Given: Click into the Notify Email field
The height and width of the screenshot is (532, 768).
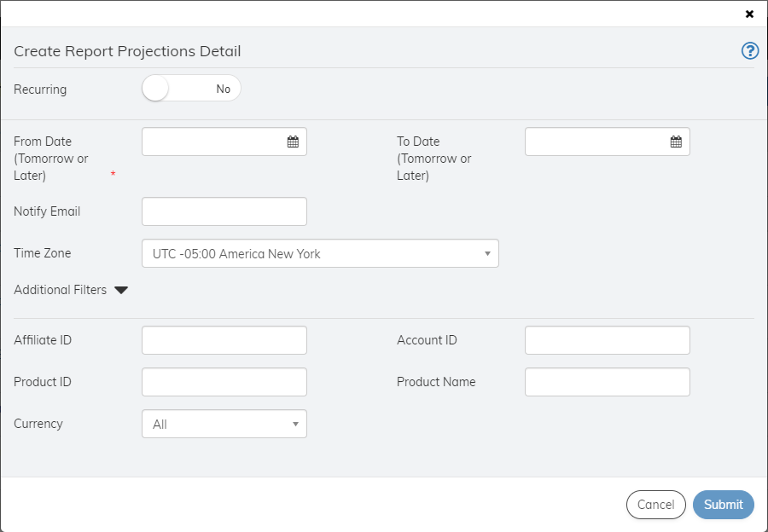Looking at the screenshot, I should point(224,211).
